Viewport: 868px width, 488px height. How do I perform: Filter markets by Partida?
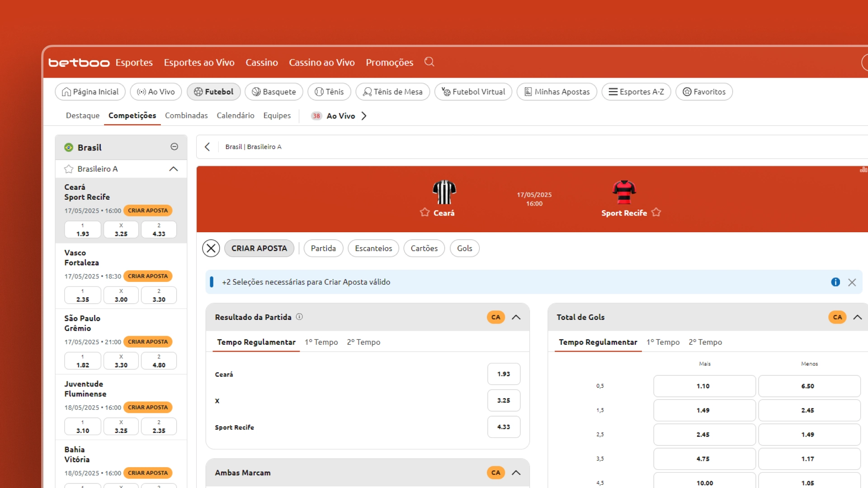click(x=323, y=248)
